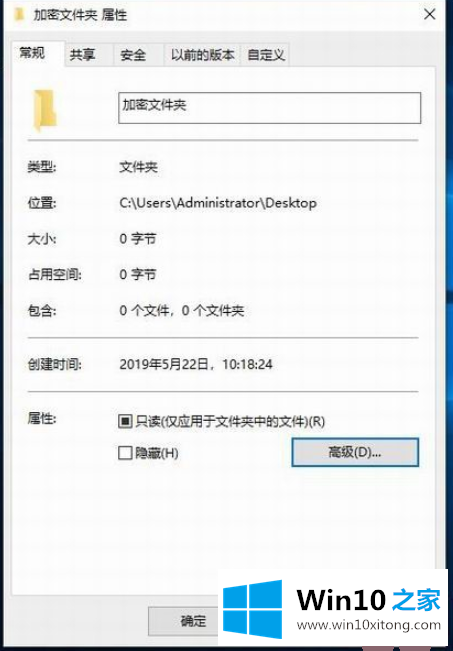Open 高级(D)... advanced attributes

coord(355,452)
